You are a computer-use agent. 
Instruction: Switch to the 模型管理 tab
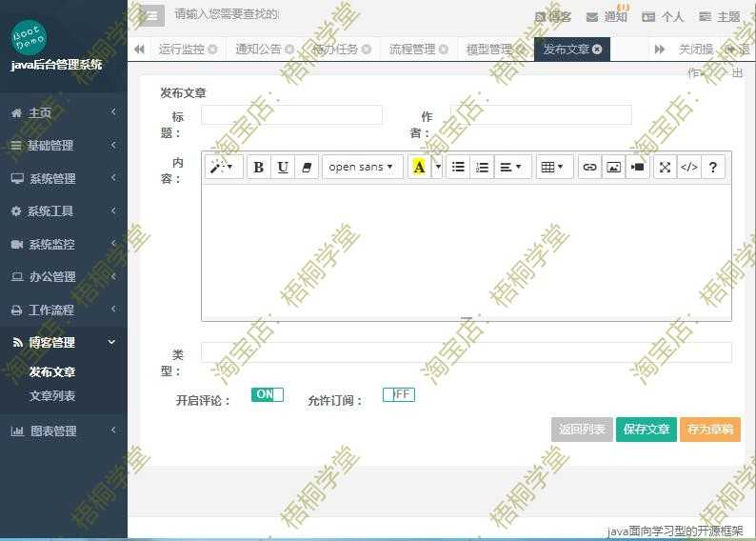(488, 50)
